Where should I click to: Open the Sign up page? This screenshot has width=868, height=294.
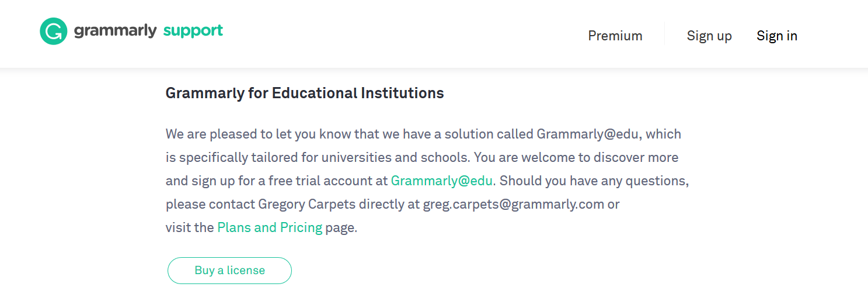coord(709,36)
